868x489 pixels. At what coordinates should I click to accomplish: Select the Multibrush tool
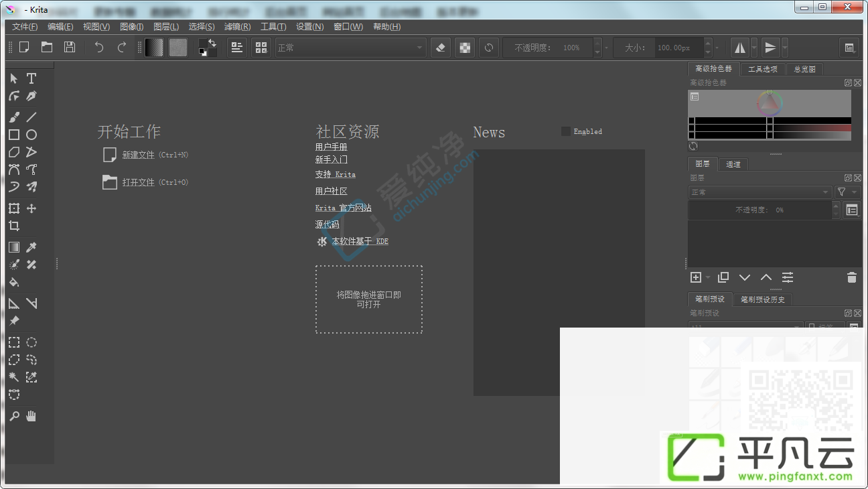[31, 187]
